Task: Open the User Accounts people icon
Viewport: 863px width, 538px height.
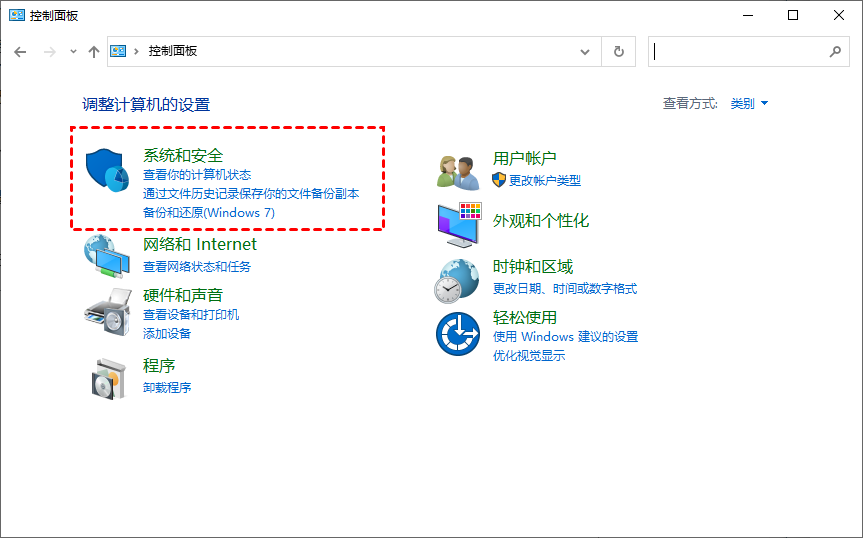Action: coord(457,173)
